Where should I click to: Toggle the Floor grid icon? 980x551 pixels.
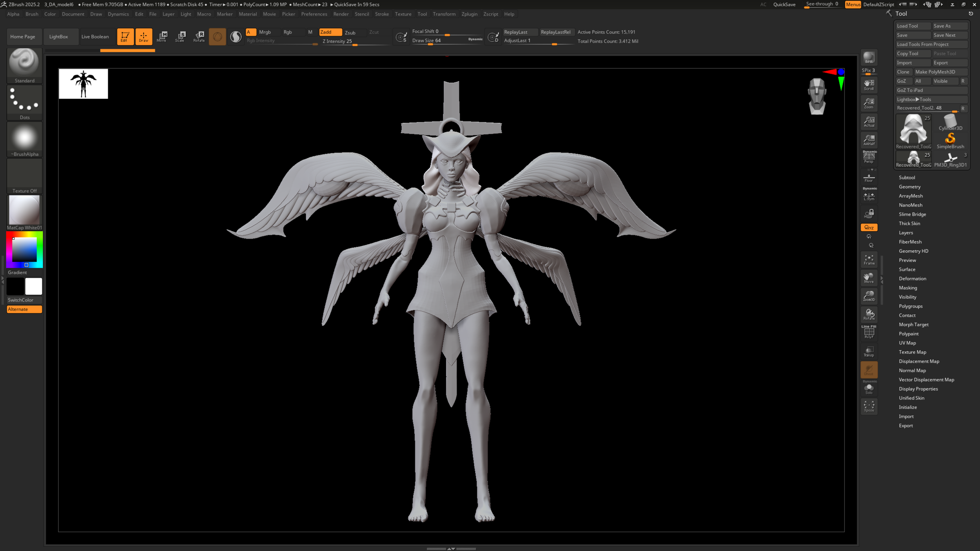pos(869,178)
